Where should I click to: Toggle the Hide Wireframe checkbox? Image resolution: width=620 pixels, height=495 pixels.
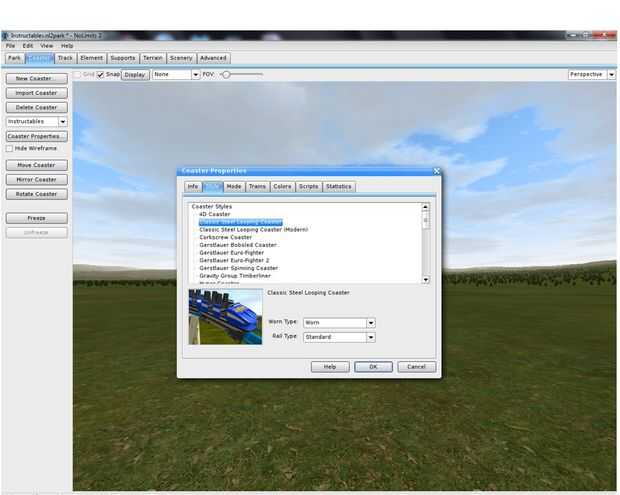[9, 149]
